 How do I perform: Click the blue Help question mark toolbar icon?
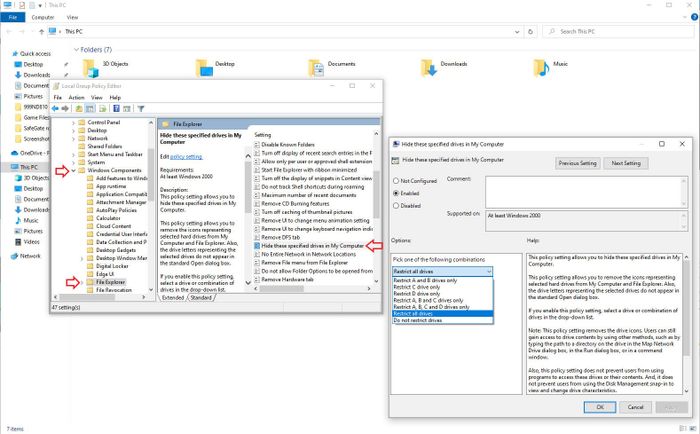116,108
